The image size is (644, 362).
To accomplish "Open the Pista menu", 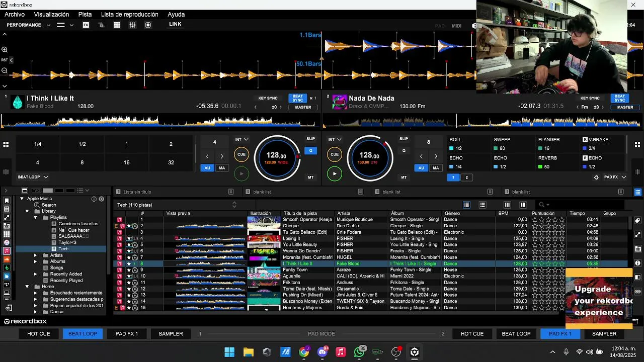I will pyautogui.click(x=85, y=15).
